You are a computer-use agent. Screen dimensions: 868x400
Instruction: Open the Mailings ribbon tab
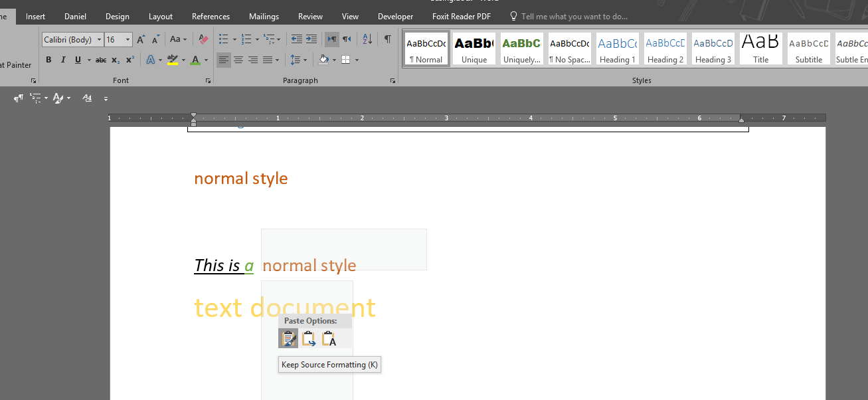[264, 17]
